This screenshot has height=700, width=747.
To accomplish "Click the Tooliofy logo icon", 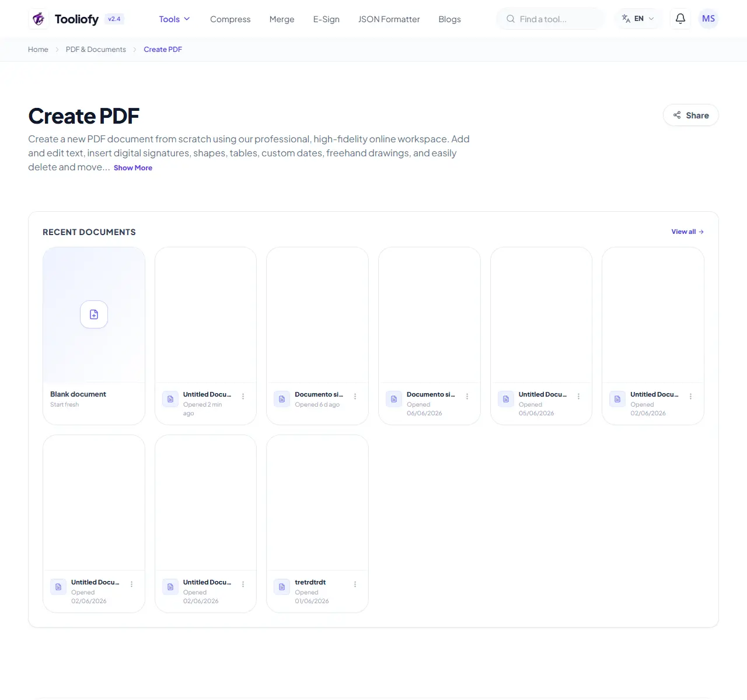I will click(39, 19).
